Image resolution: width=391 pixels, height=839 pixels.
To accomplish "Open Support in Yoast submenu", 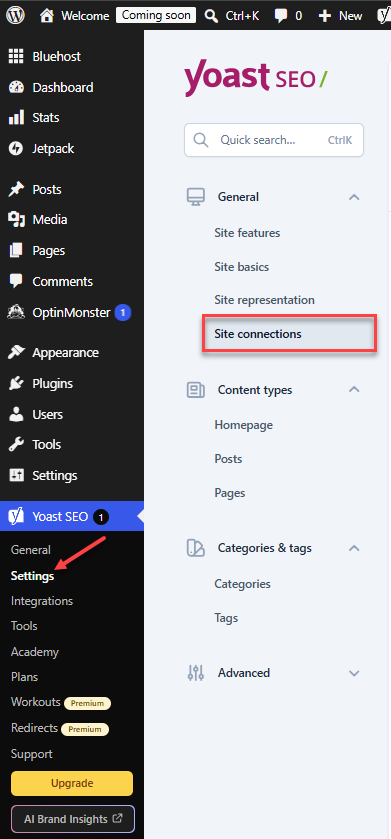I will (32, 754).
